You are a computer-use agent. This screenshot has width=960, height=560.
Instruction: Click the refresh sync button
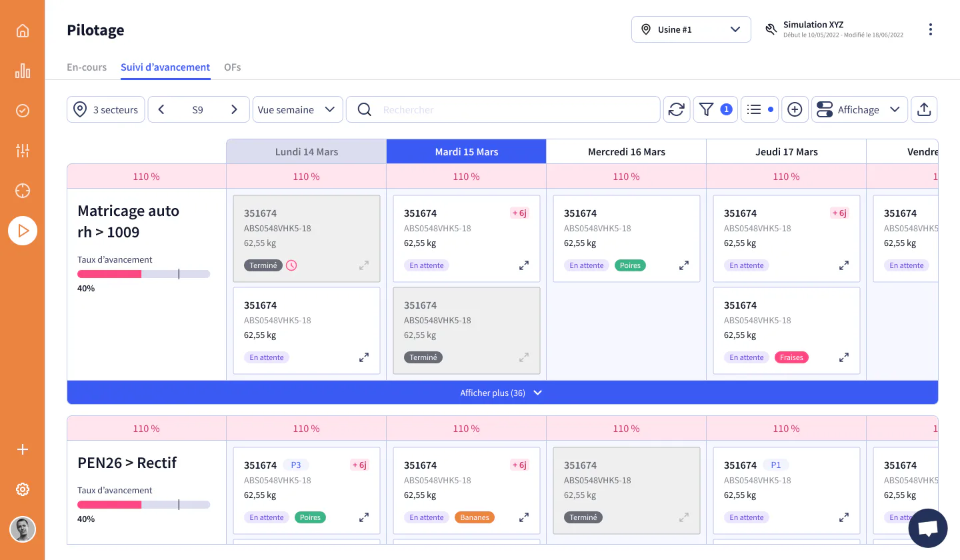coord(677,109)
